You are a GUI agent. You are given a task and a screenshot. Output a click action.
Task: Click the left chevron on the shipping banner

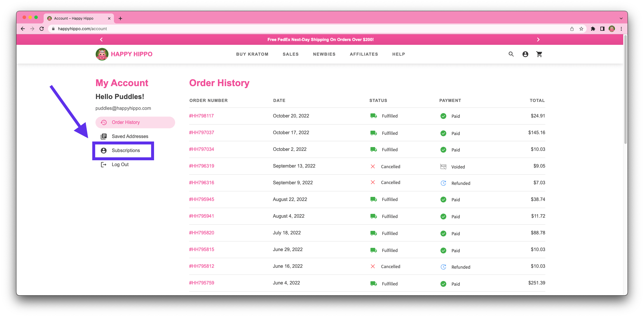101,39
